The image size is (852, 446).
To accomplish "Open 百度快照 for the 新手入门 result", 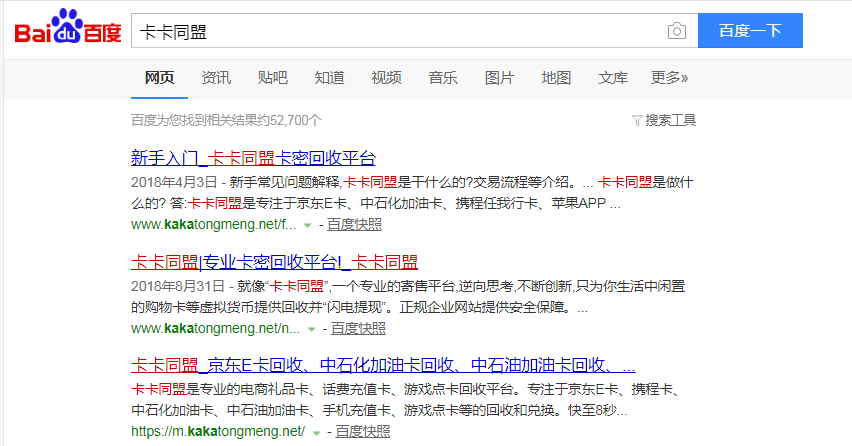I will [x=354, y=224].
